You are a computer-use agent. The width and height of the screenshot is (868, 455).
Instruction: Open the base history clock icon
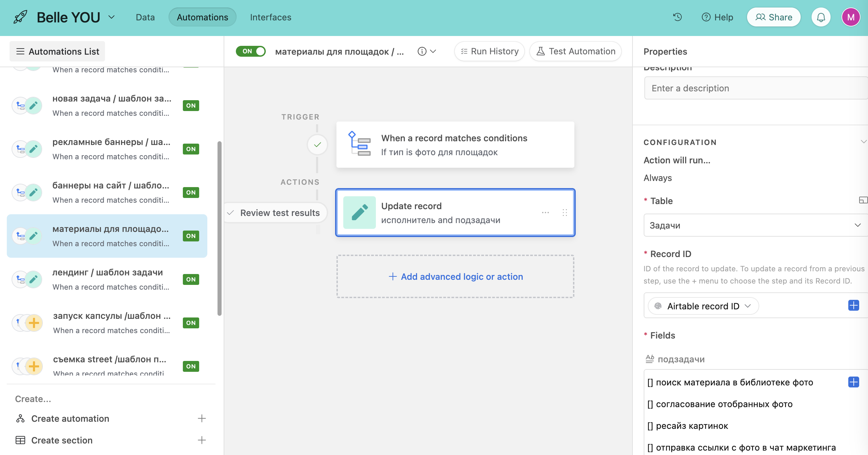click(677, 17)
